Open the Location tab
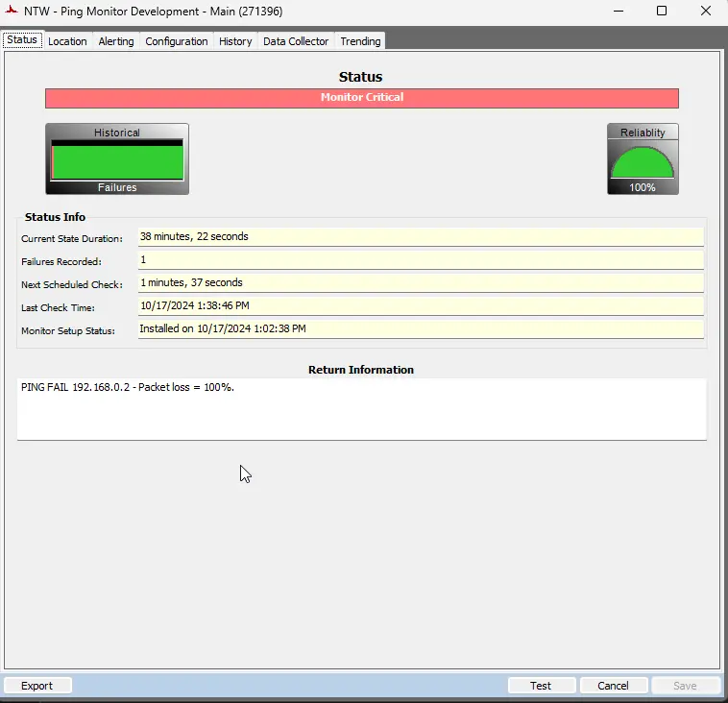This screenshot has width=728, height=703. pyautogui.click(x=67, y=41)
